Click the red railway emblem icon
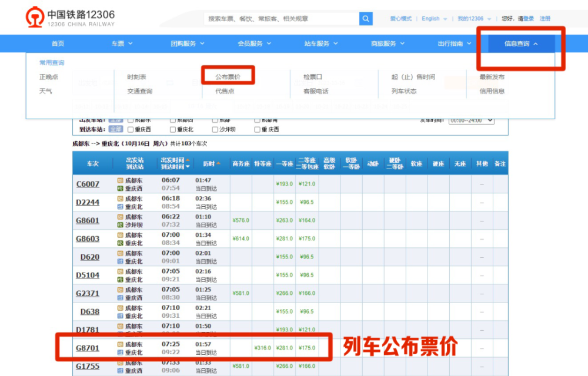 pos(34,16)
